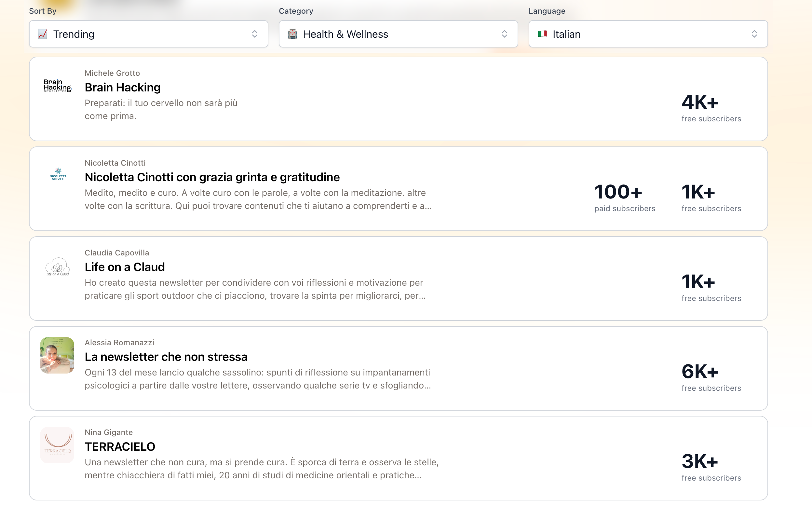Open Nicoletta Cinotti con grazia grinta title
The image size is (812, 505).
[x=212, y=177]
